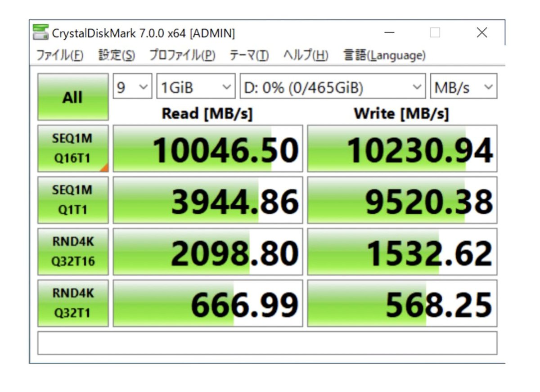Minimize the CrystalDiskMark window
This screenshot has width=540, height=392.
390,33
